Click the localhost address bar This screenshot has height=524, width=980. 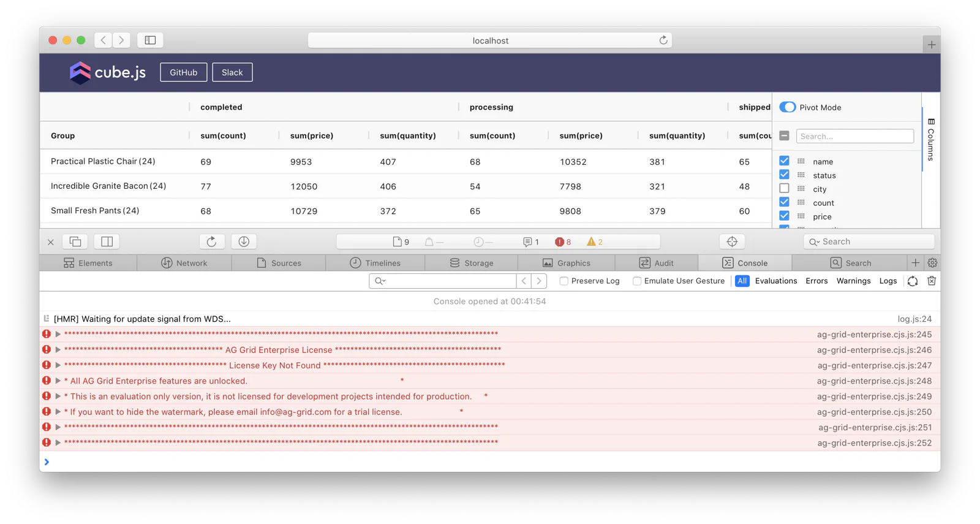(490, 40)
